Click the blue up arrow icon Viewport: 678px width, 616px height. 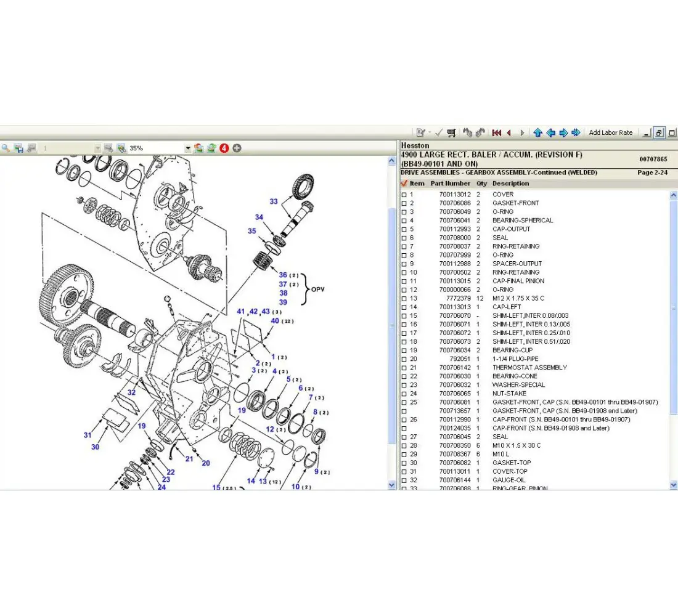pos(537,132)
